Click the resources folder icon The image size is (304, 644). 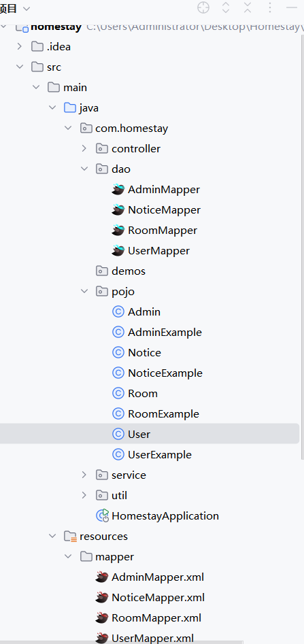pyautogui.click(x=70, y=537)
